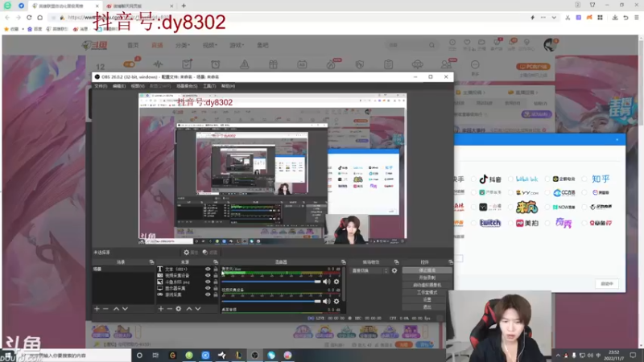644x362 pixels.
Task: Pop out the Sources dock panel
Action: [x=215, y=262]
